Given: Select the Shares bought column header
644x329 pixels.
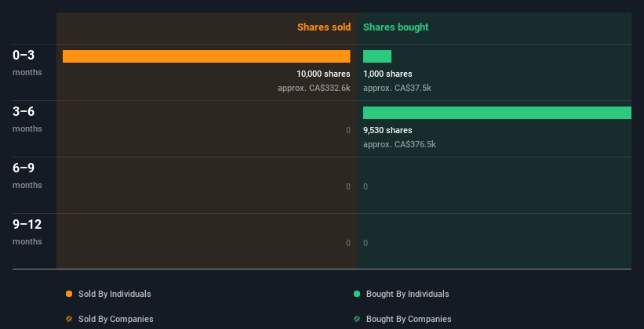Looking at the screenshot, I should point(396,27).
